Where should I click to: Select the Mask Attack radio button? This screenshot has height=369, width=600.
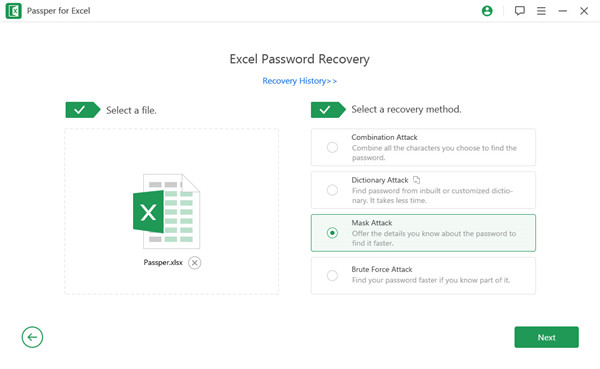click(x=332, y=233)
